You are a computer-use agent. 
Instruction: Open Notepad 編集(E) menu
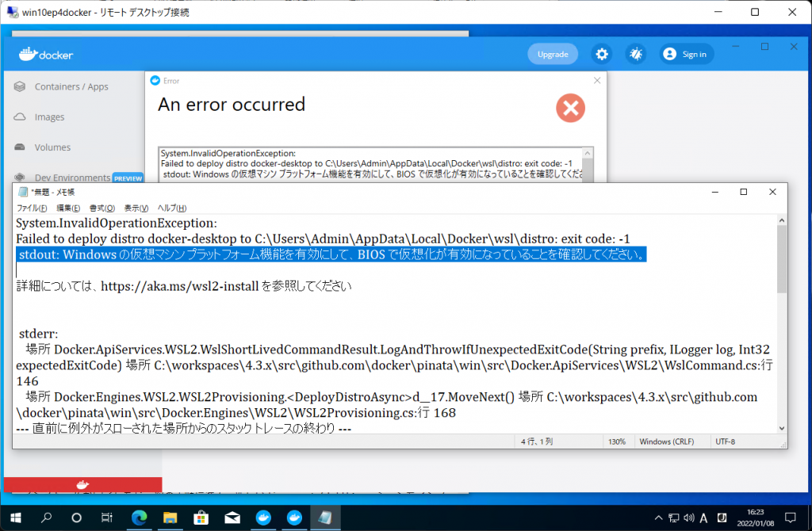click(68, 208)
